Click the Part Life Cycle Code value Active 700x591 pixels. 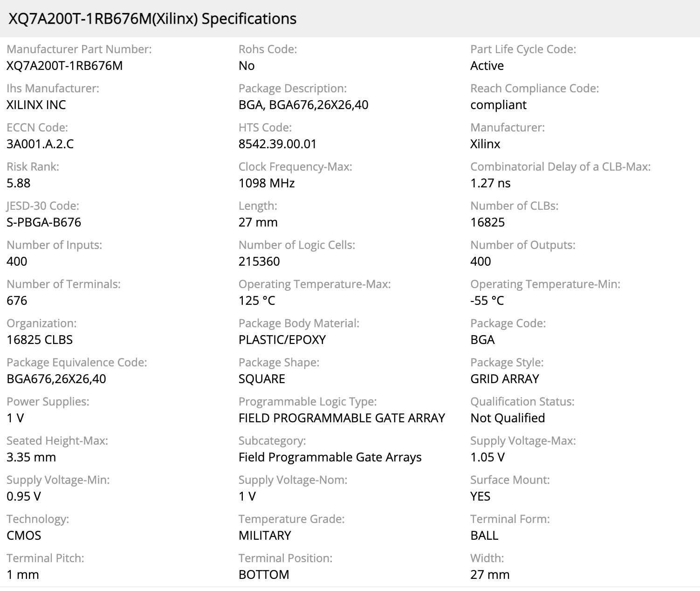point(487,66)
